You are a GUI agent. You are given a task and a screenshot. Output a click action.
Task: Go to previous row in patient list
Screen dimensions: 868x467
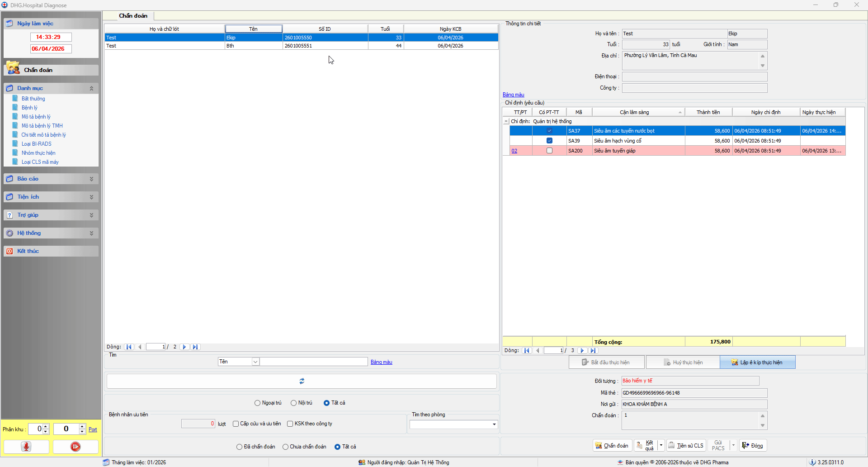[x=140, y=347]
